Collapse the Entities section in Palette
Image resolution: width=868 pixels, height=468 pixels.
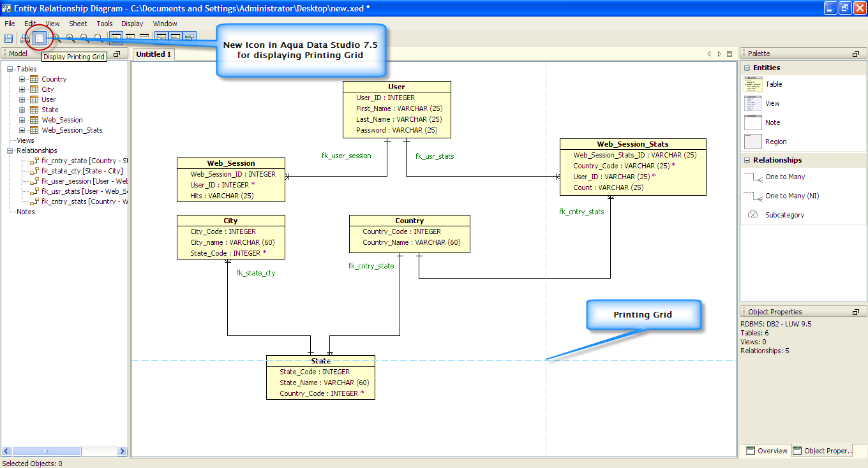747,68
